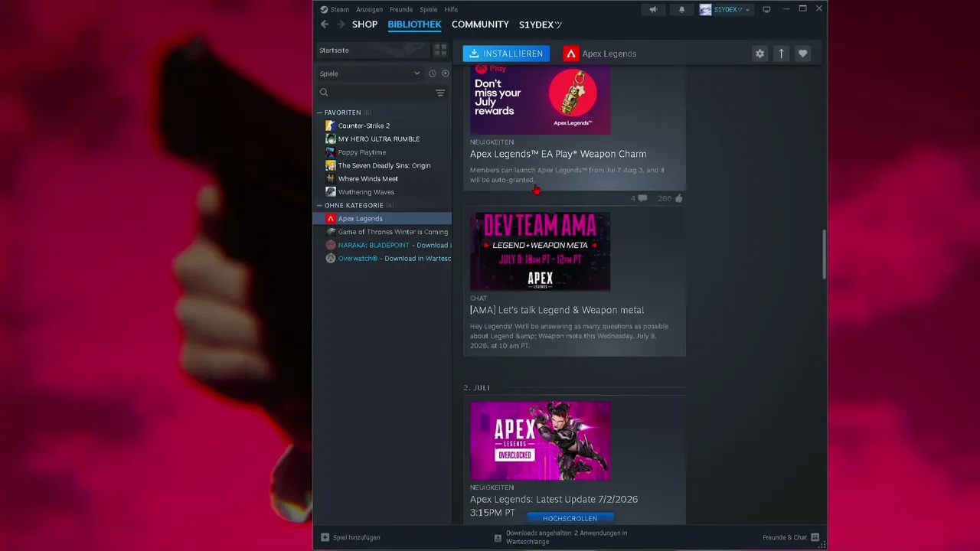Image resolution: width=980 pixels, height=551 pixels.
Task: Expand the Spiele filter dropdown
Action: pos(371,73)
